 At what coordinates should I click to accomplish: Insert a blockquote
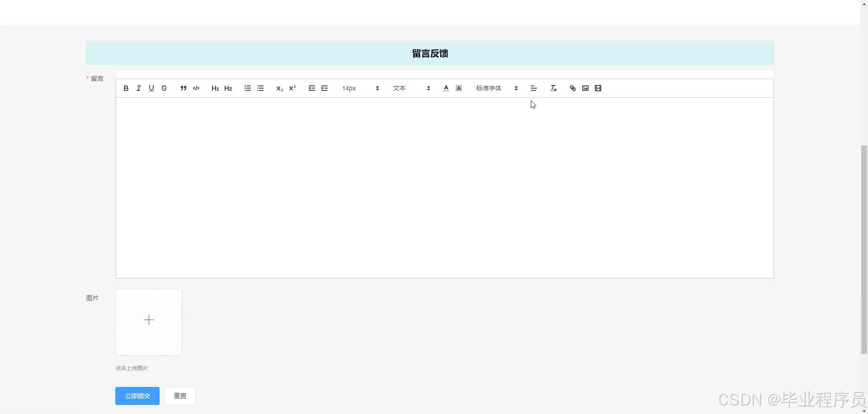[184, 88]
